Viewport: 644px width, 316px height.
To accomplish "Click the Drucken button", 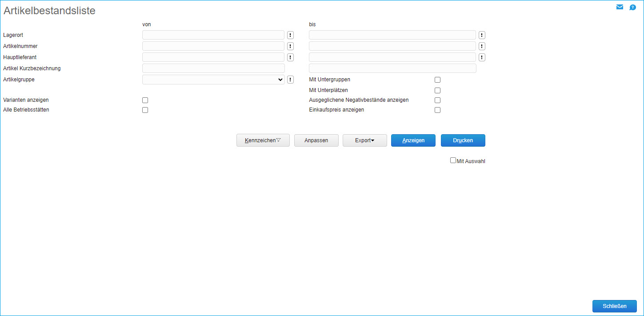I will pos(463,140).
